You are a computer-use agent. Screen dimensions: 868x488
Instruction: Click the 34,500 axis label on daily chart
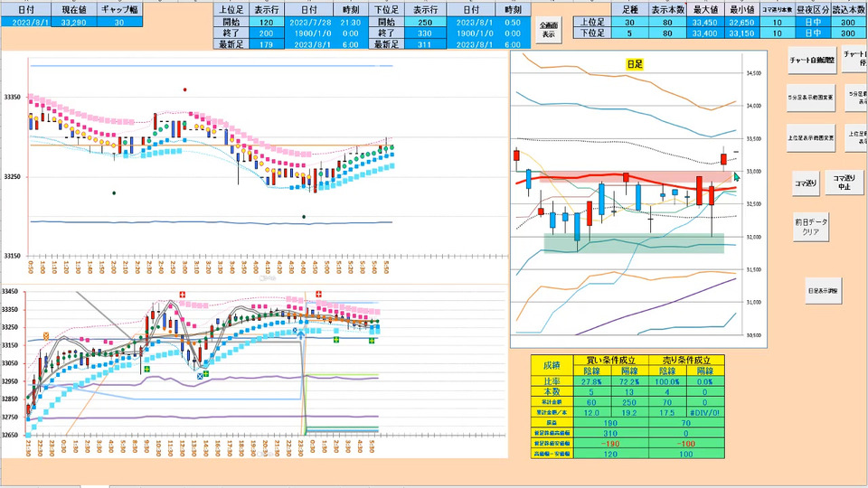pos(753,73)
